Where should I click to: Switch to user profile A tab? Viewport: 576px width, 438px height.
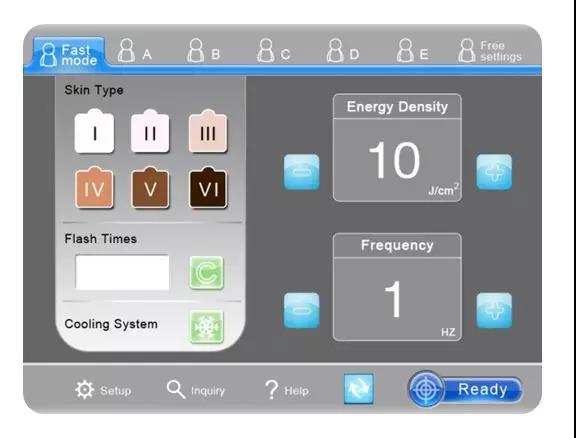point(134,51)
